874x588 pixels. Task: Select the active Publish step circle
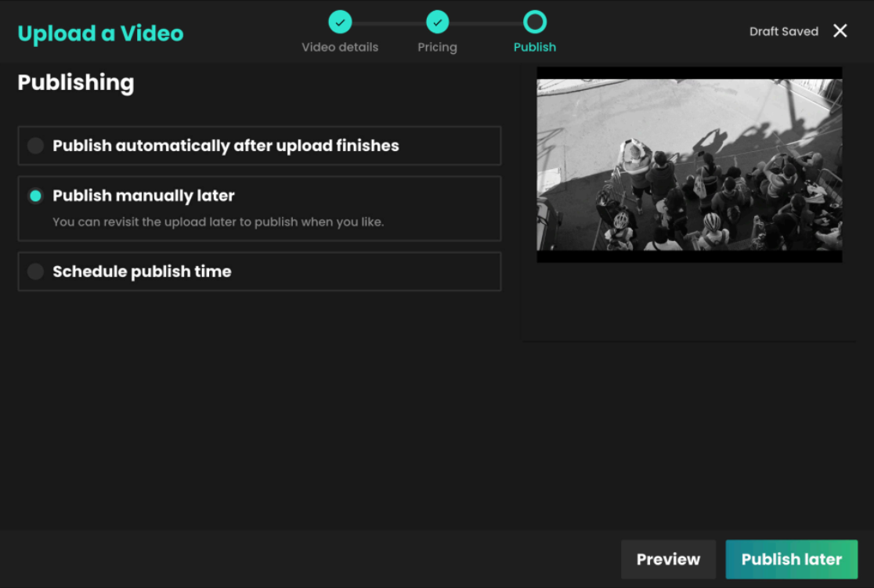535,21
